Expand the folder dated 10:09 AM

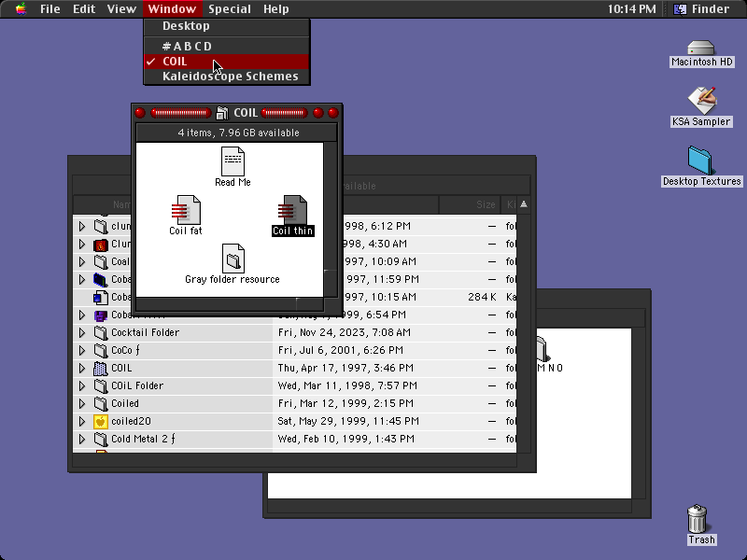[82, 262]
